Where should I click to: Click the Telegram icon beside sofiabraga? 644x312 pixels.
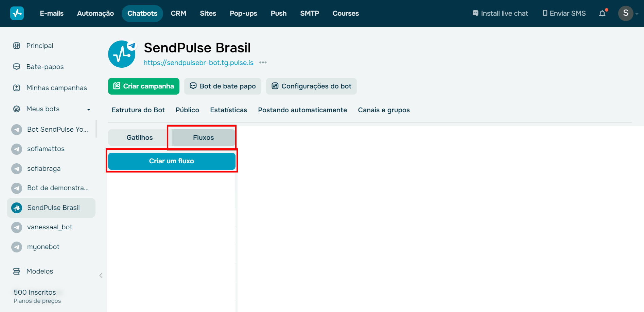[17, 169]
